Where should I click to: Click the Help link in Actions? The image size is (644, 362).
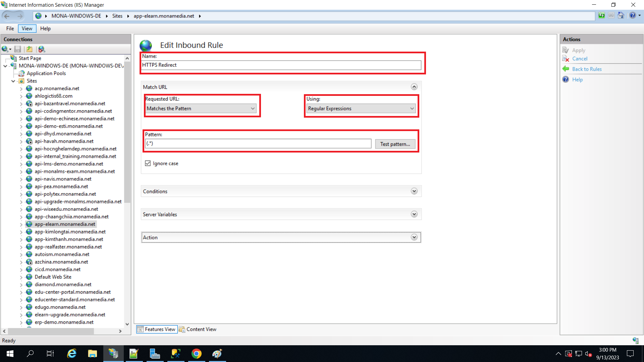click(x=577, y=79)
